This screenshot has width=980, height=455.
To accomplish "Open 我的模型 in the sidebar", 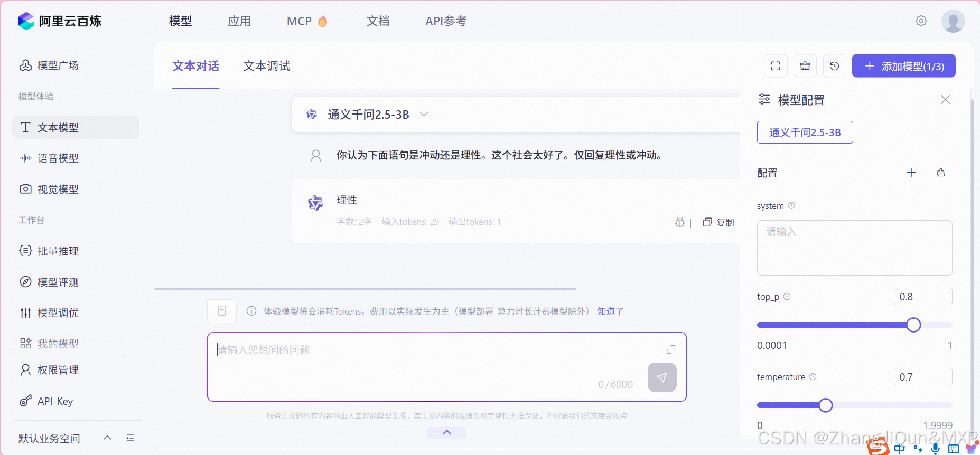I will (49, 344).
